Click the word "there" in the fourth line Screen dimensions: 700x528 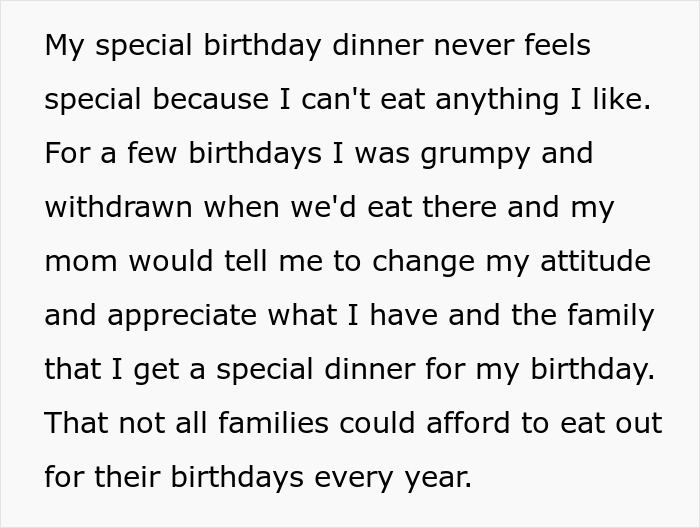pyautogui.click(x=459, y=207)
